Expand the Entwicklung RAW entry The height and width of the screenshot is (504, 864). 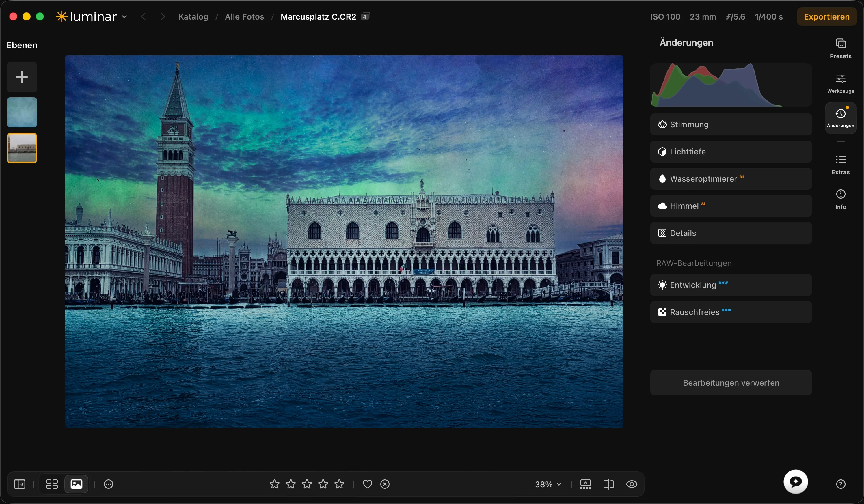[x=731, y=285]
